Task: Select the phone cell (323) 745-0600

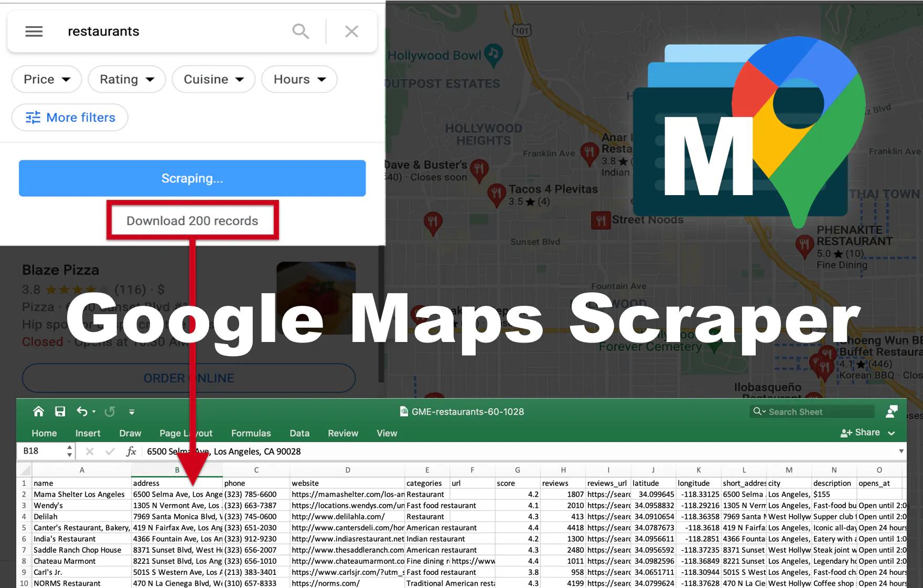Action: click(x=256, y=517)
